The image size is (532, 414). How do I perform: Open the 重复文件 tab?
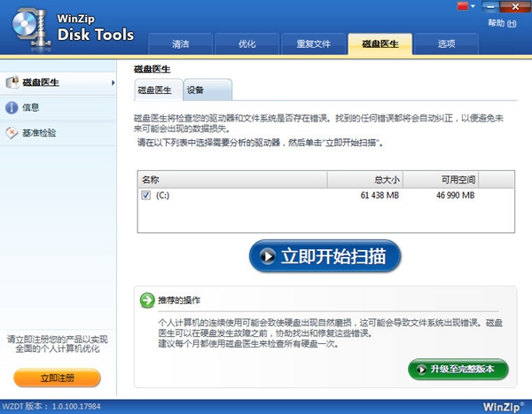(314, 43)
